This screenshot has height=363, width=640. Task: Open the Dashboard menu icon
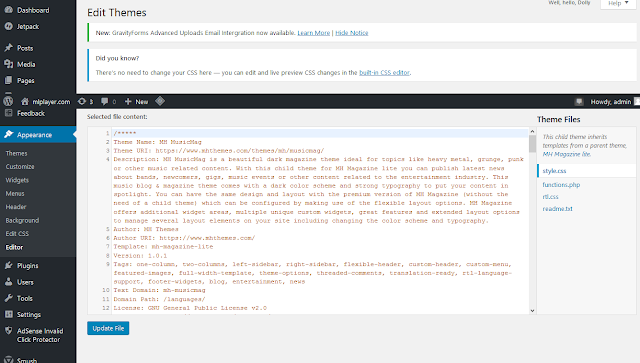point(9,10)
